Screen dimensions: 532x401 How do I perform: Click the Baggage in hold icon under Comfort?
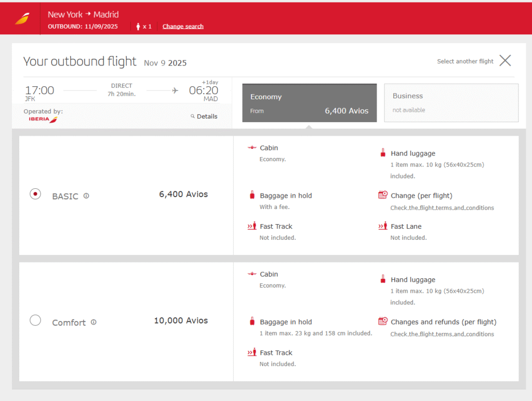[252, 321]
